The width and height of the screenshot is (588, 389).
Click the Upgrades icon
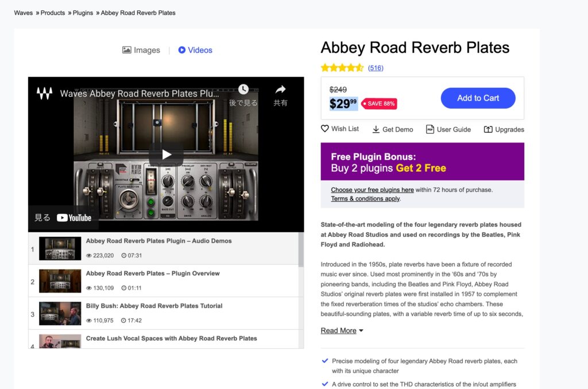488,129
